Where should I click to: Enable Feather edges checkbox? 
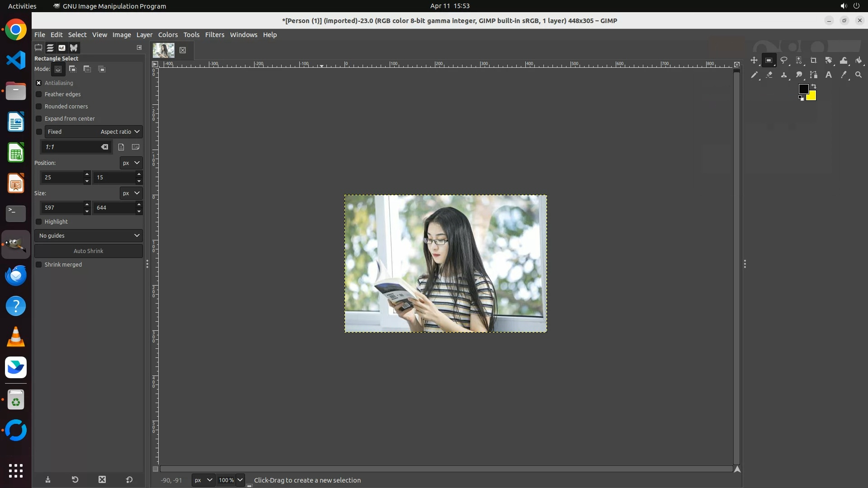[x=39, y=94]
